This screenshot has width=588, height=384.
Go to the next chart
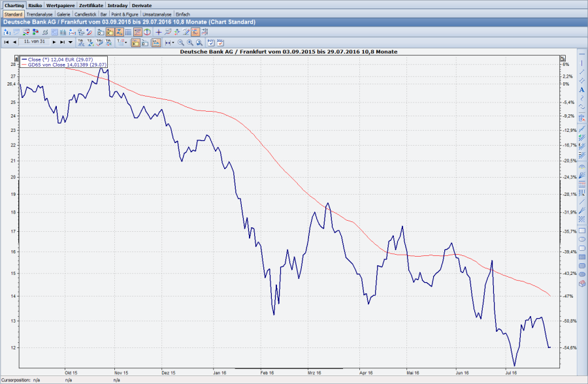(x=54, y=42)
